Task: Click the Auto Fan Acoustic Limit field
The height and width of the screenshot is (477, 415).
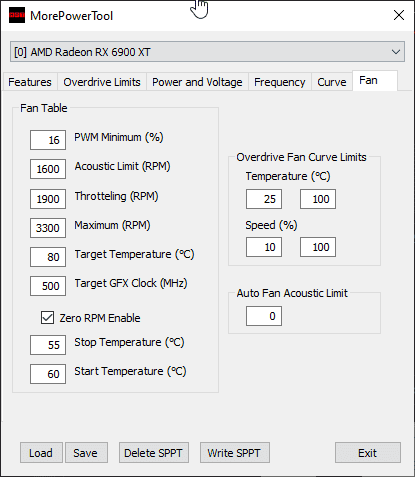Action: [x=264, y=316]
